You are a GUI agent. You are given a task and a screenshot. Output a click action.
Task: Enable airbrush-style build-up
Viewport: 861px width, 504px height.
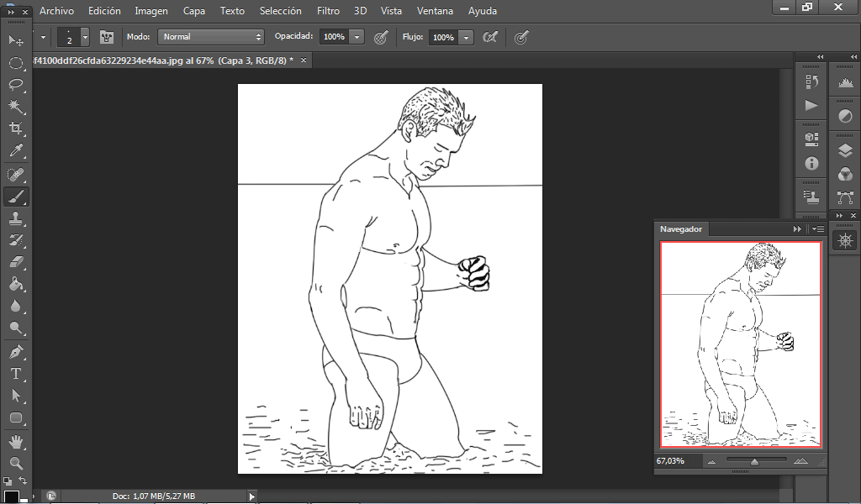click(490, 37)
